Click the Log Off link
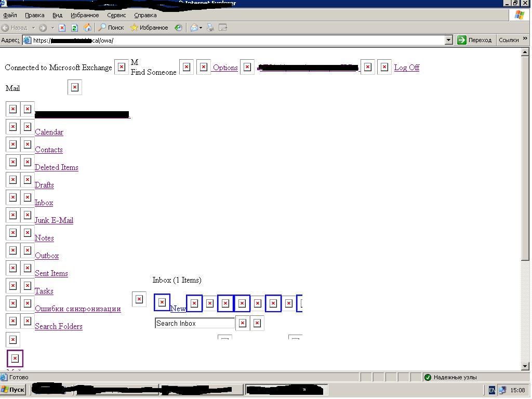The width and height of the screenshot is (532, 399). click(406, 68)
